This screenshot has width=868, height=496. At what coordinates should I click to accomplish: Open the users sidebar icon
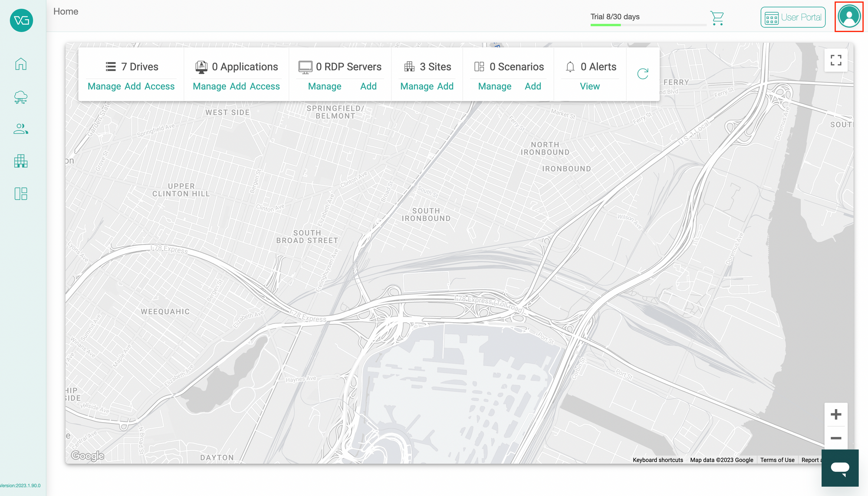[21, 129]
